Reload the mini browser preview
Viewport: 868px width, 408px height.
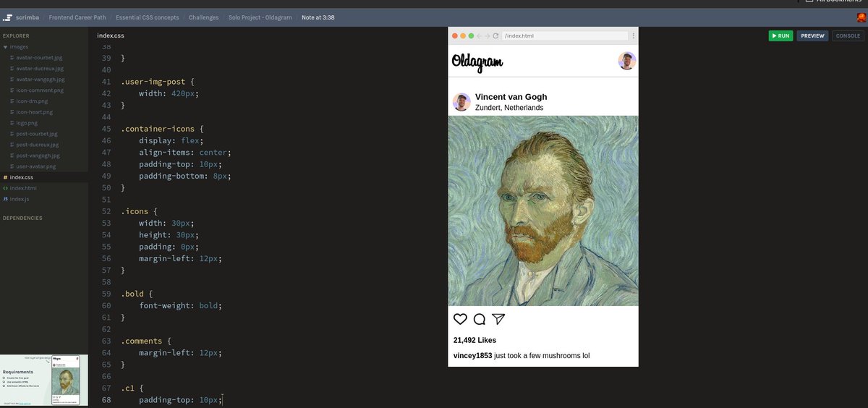tap(496, 35)
